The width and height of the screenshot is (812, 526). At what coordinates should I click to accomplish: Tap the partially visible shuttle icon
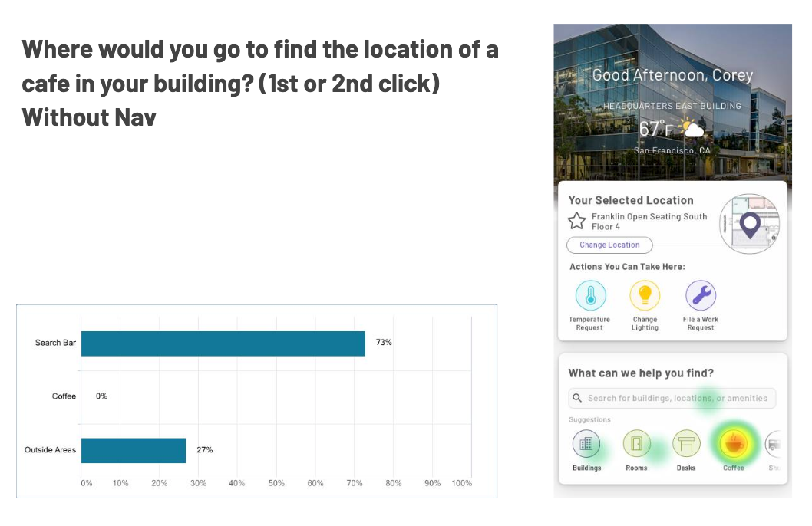(x=774, y=443)
